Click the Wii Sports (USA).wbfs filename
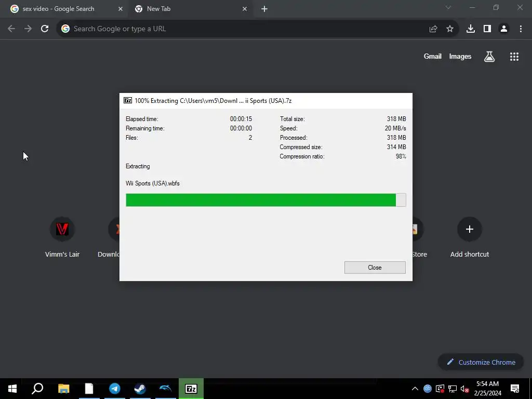The image size is (532, 399). 152,183
